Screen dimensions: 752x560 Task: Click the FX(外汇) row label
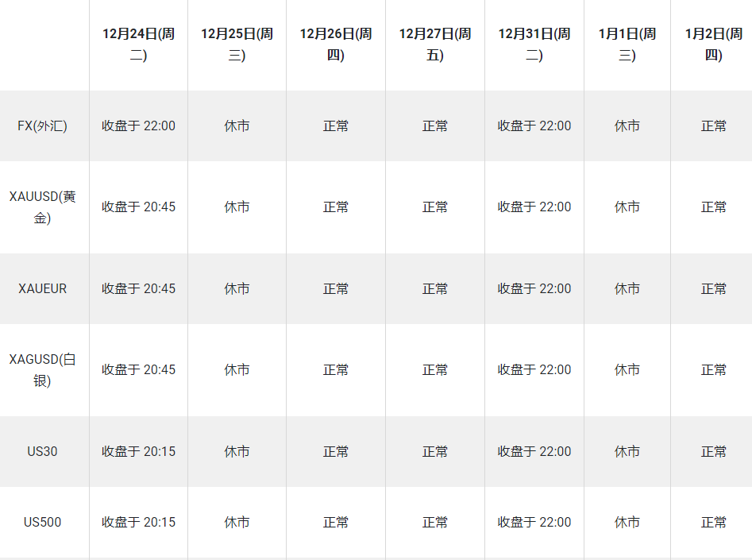42,126
